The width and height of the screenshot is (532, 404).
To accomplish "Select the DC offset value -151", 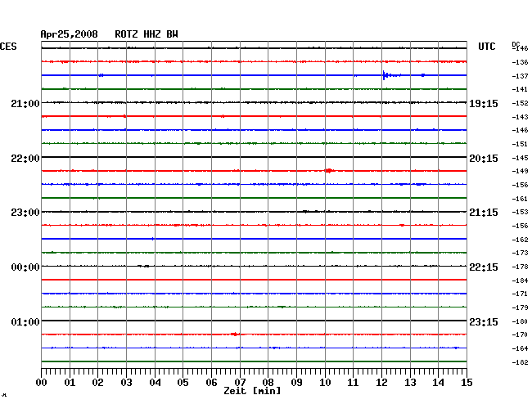I will tap(520, 144).
